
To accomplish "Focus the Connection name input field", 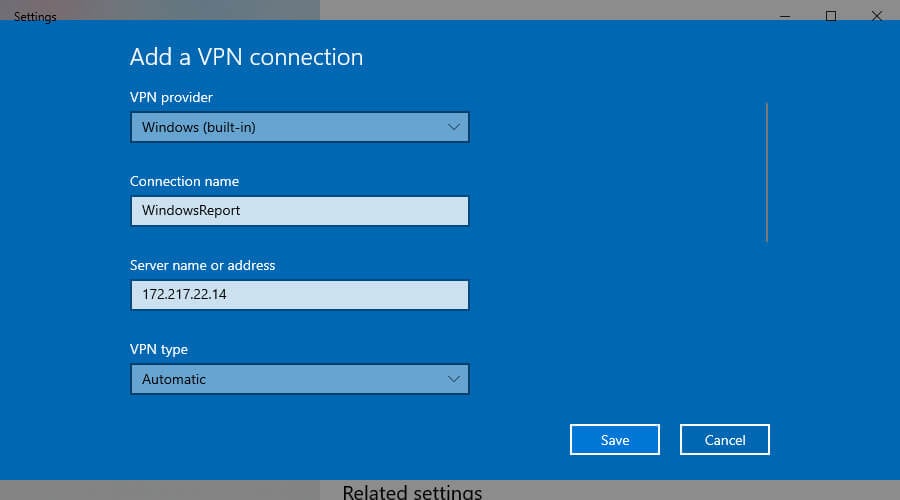I will (x=300, y=211).
